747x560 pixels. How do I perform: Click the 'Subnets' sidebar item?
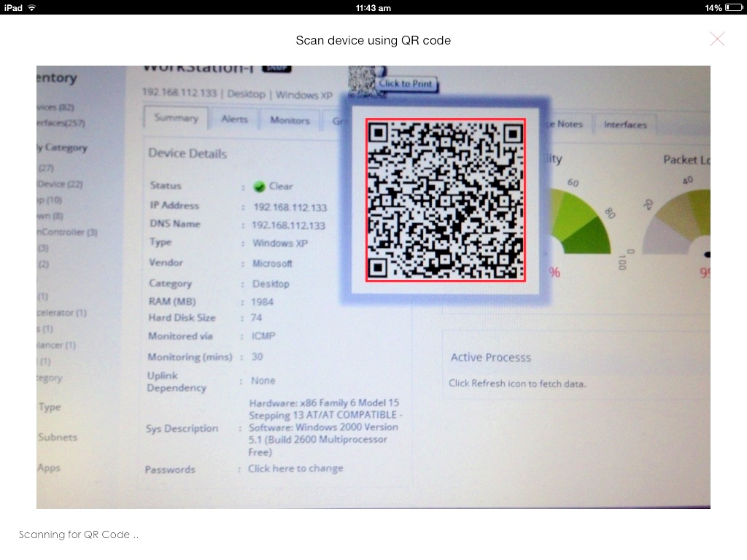tap(58, 437)
